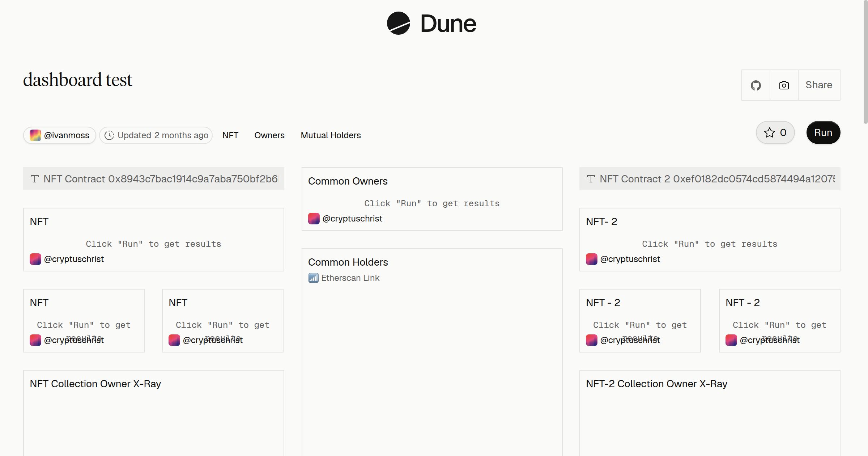The height and width of the screenshot is (456, 868).
Task: Open the Share button
Action: (x=819, y=85)
